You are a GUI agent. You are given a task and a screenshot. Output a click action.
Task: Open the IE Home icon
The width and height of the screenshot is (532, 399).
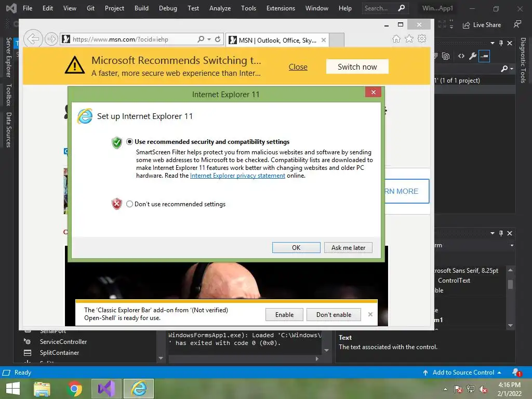point(396,38)
